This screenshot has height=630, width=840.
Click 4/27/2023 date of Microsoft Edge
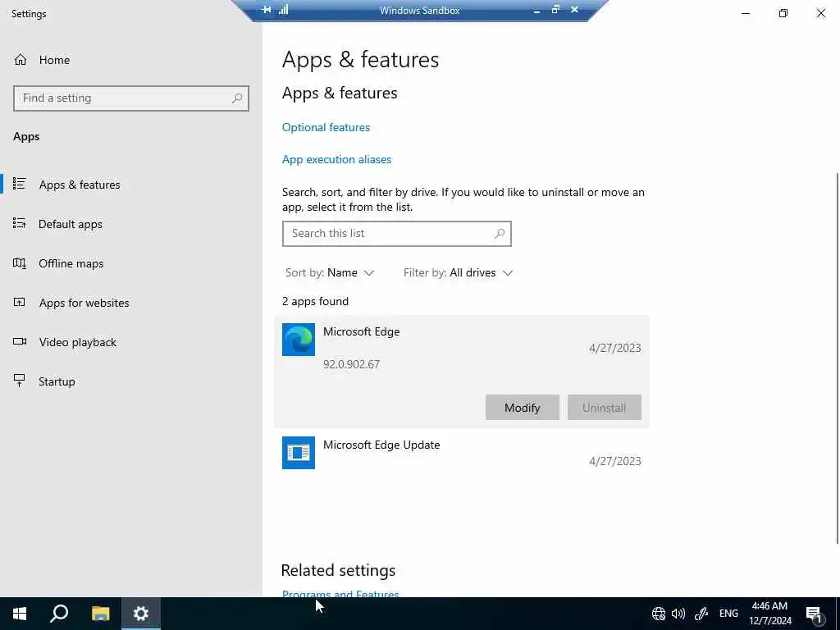[615, 348]
